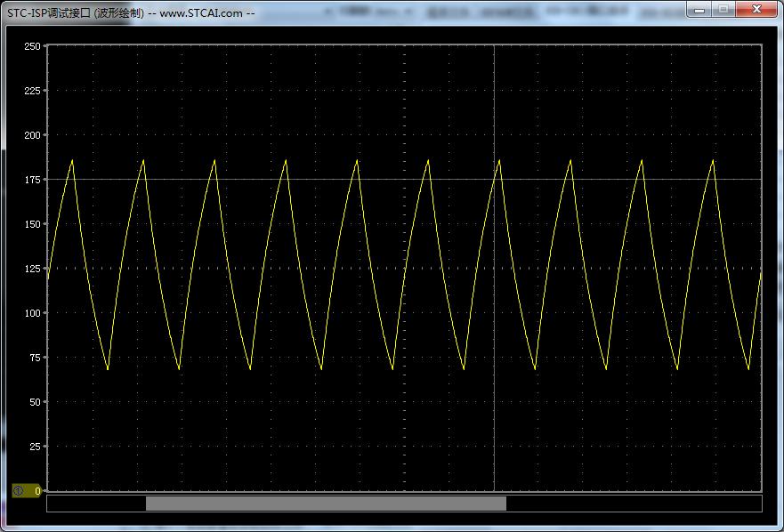Viewport: 784px width, 532px height.
Task: Click the 25 label on the vertical axis
Action: point(35,447)
